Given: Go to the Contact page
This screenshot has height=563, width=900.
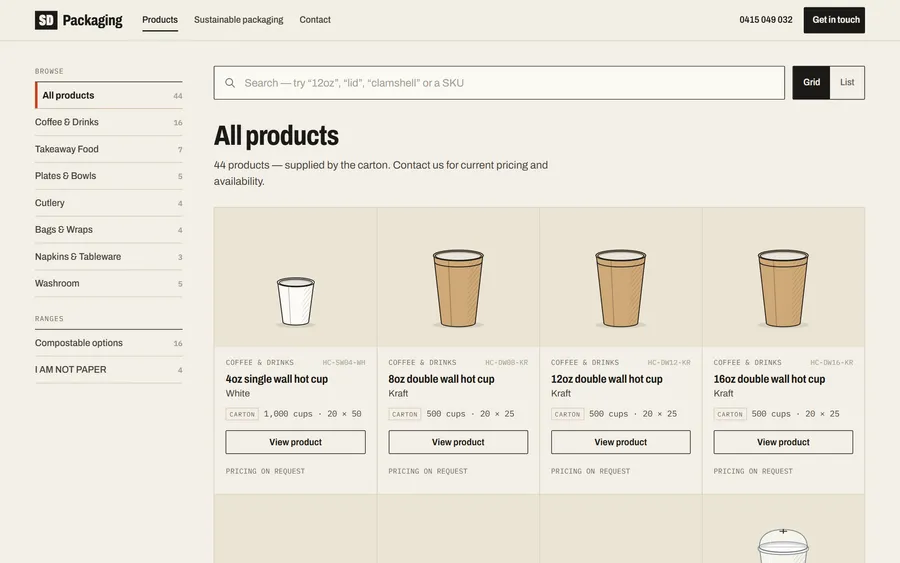Looking at the screenshot, I should pyautogui.click(x=315, y=20).
